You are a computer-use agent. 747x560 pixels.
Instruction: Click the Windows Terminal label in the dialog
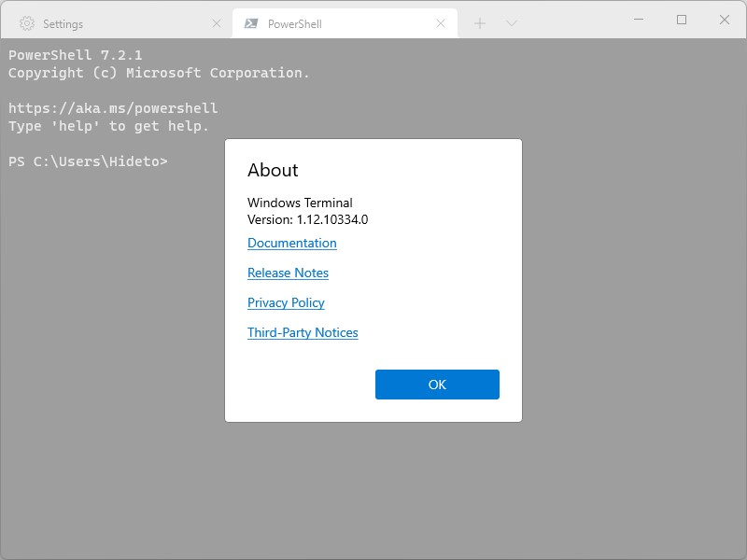(299, 203)
